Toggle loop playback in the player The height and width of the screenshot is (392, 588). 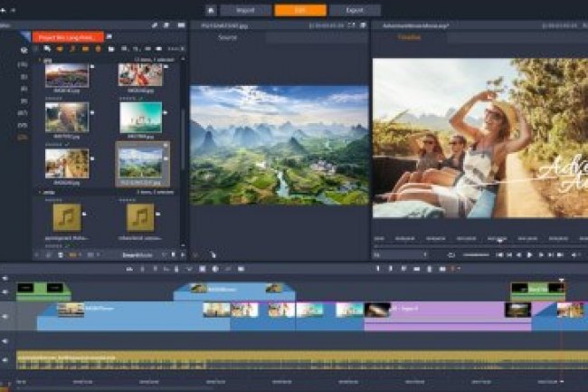(x=451, y=255)
